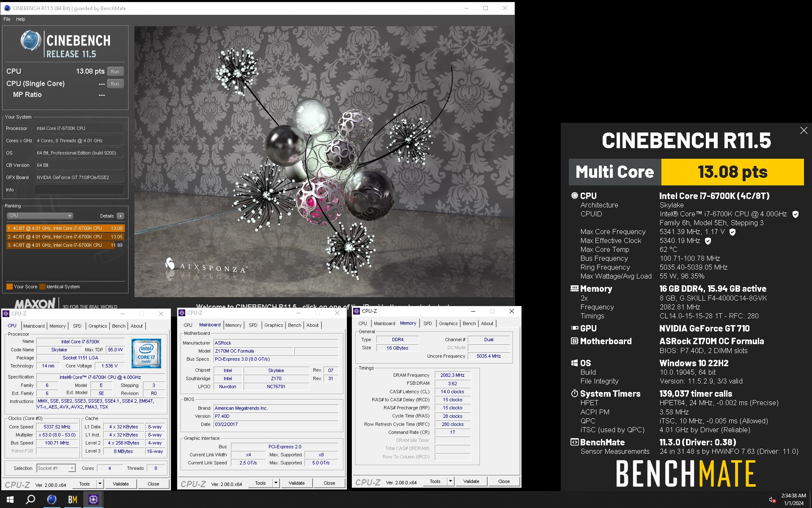The width and height of the screenshot is (812, 508).
Task: Expand Tools arrow in first CPU-Z
Action: (100, 483)
